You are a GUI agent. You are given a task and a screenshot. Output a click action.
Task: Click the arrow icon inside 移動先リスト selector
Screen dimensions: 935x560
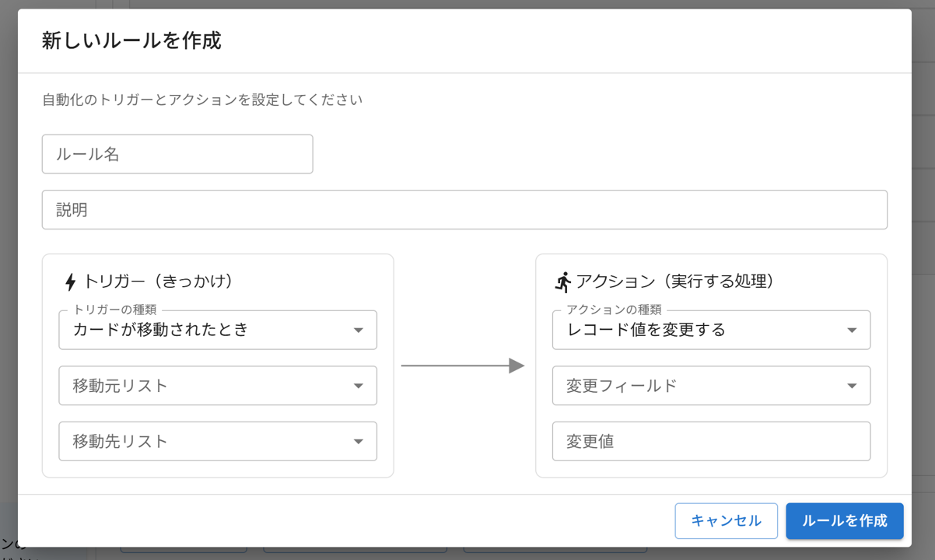point(359,441)
